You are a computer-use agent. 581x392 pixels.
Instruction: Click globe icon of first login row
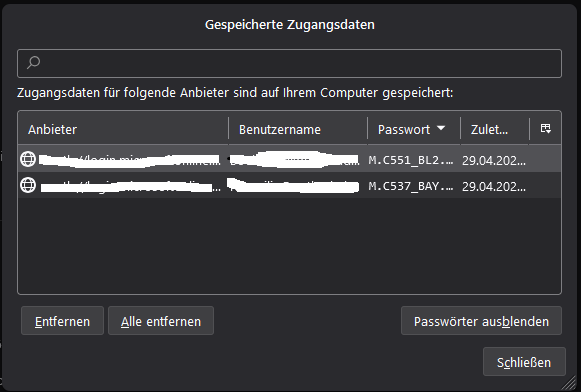28,159
